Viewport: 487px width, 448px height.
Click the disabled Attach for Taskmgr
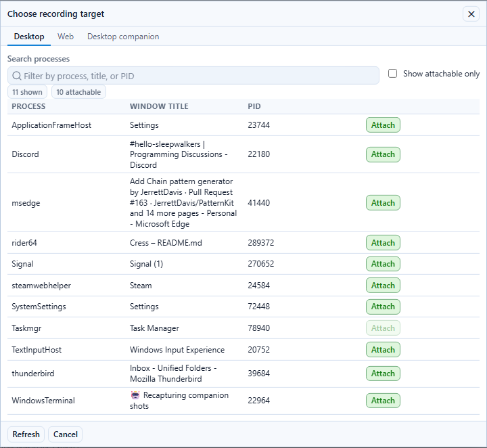coord(383,328)
